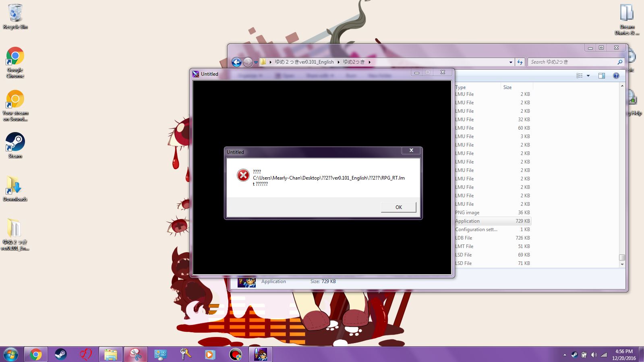The image size is (644, 362).
Task: Click the Untitled window title icon
Action: click(x=196, y=74)
